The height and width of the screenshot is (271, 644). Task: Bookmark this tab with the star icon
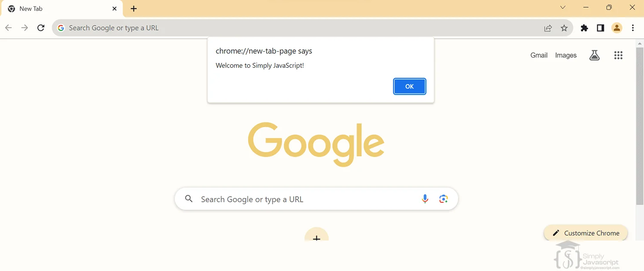pyautogui.click(x=564, y=28)
